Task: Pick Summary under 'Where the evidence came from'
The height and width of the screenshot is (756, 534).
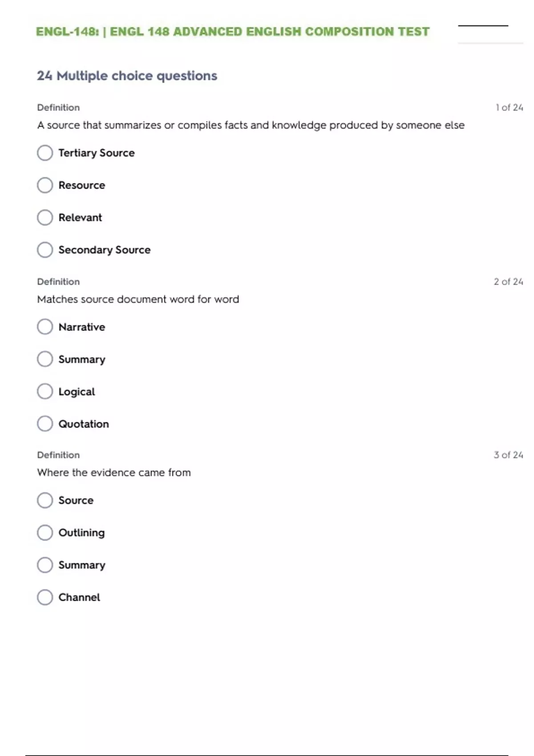Action: tap(45, 565)
